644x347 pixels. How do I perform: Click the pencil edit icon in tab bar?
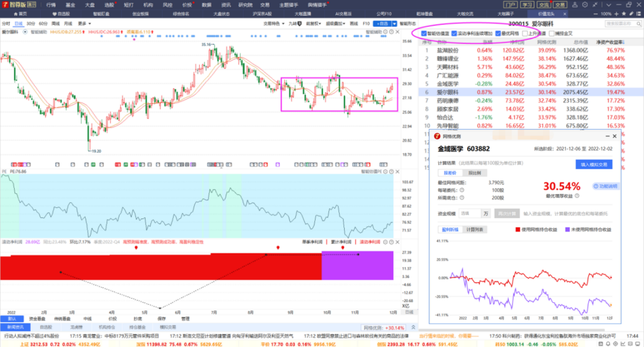click(x=631, y=14)
